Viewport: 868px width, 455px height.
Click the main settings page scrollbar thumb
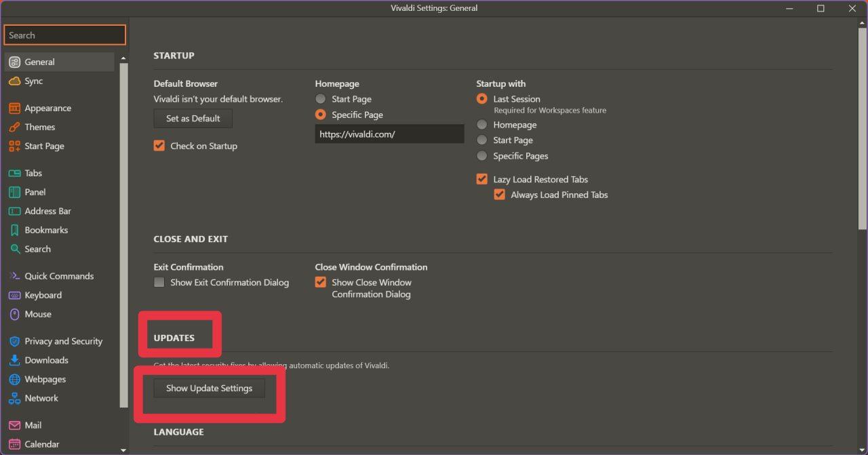coord(863,127)
